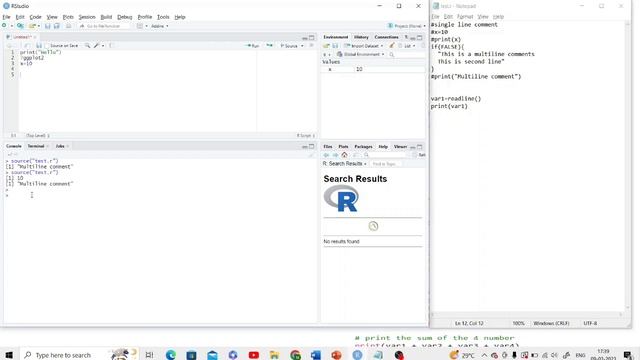Click the Environment search field
The image size is (640, 360).
click(407, 54)
